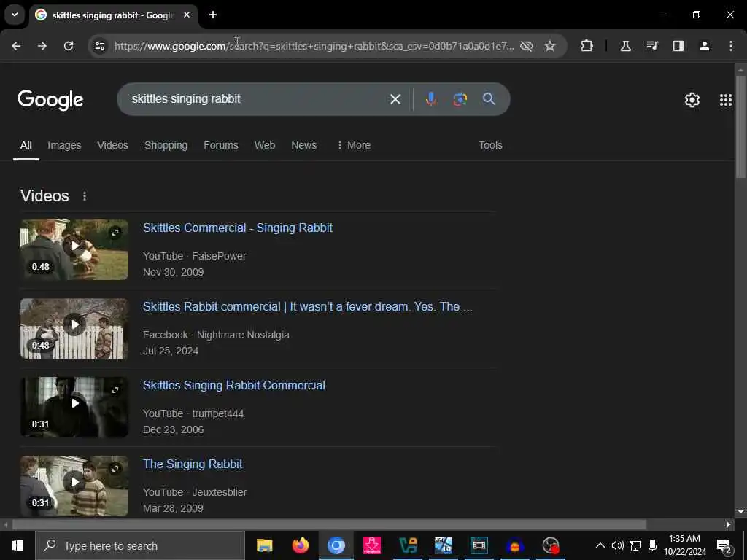Play the Jeuxtesblier video thumbnail

[74, 486]
